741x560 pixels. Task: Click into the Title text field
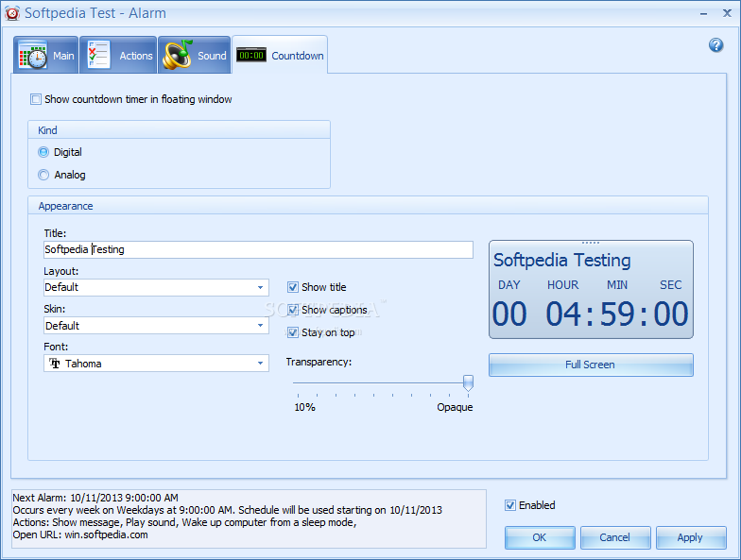258,249
